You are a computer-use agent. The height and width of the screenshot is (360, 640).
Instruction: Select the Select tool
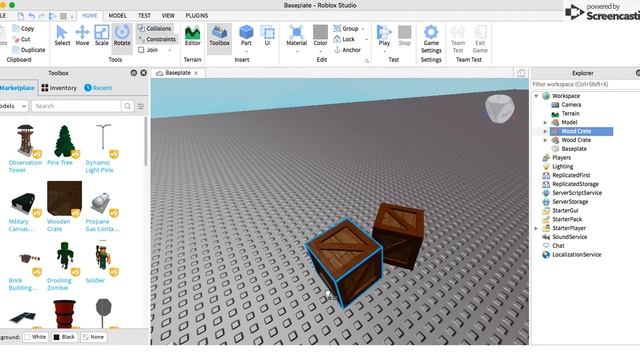point(62,35)
